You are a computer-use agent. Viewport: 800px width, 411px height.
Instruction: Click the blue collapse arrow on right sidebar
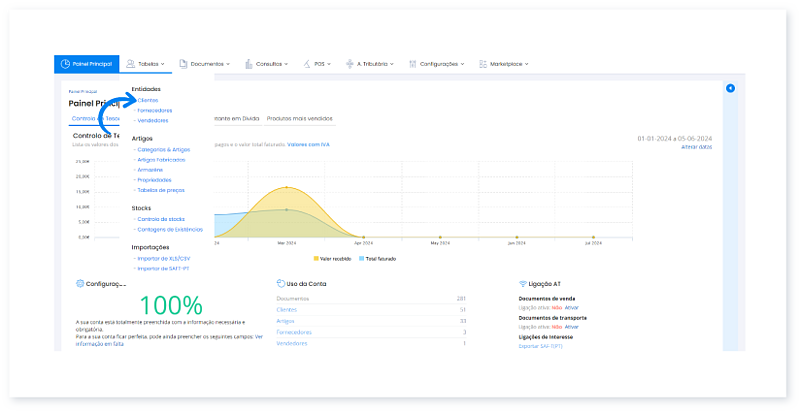click(730, 89)
